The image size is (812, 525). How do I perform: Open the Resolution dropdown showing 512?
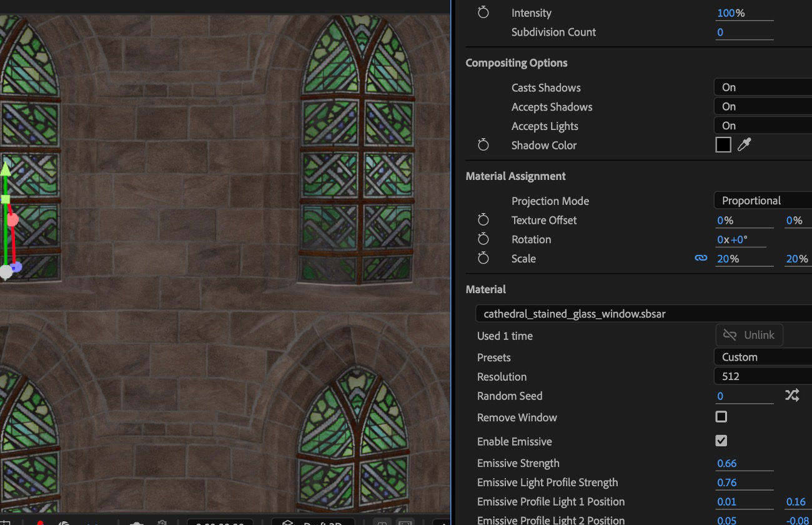tap(763, 376)
